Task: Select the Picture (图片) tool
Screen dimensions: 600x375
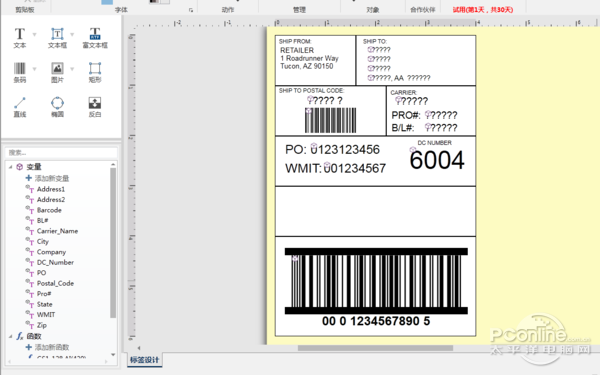Action: pos(57,72)
